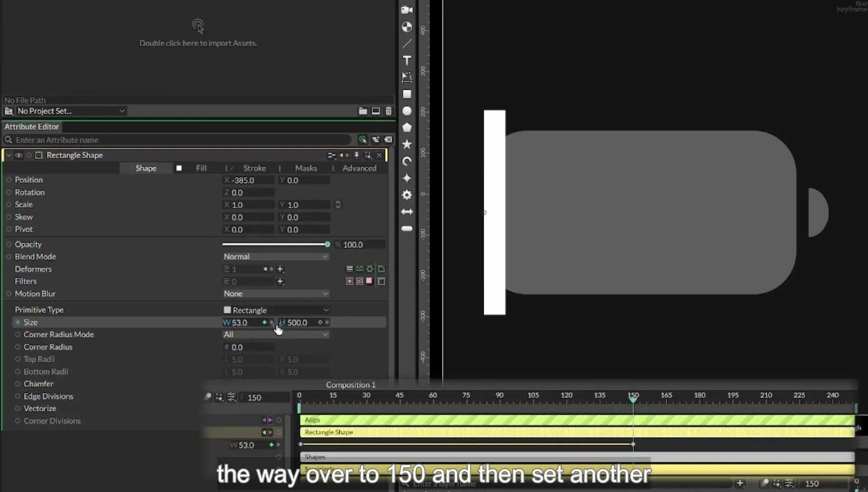The image size is (868, 492).
Task: Select the Pen line tool
Action: [x=407, y=44]
